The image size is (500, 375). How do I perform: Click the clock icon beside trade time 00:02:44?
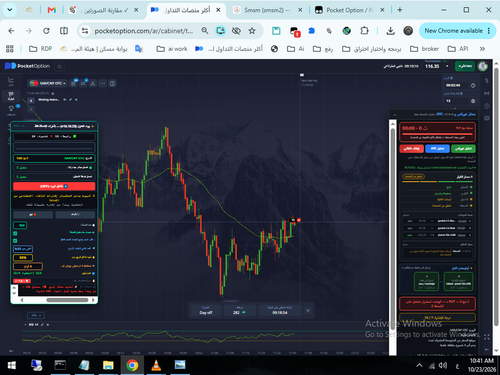[x=473, y=85]
